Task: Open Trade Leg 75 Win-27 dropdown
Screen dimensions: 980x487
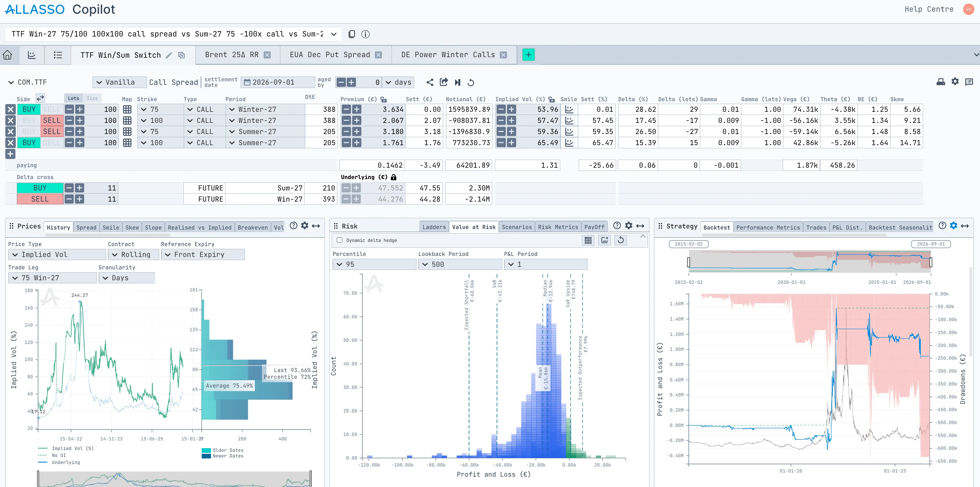Action: coord(53,278)
